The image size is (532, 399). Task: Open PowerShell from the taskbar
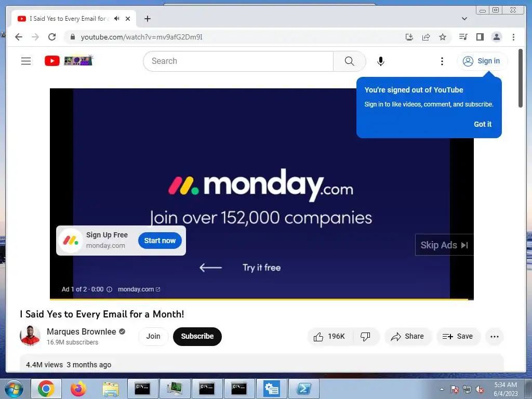[304, 389]
